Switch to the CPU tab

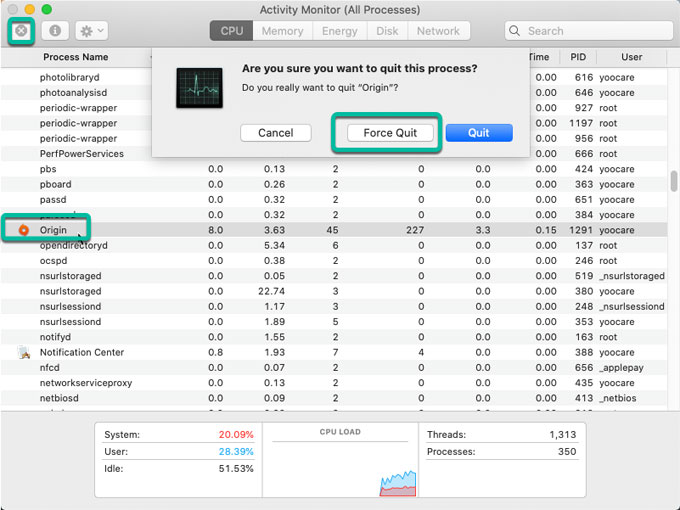(231, 31)
